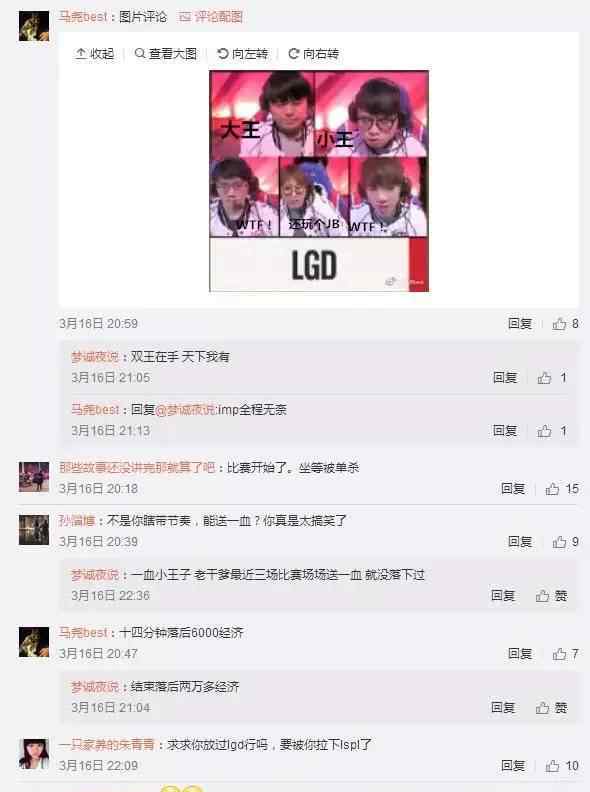
Task: Reply to 比赛开始了。坐等被单杀 comment
Action: tap(513, 489)
